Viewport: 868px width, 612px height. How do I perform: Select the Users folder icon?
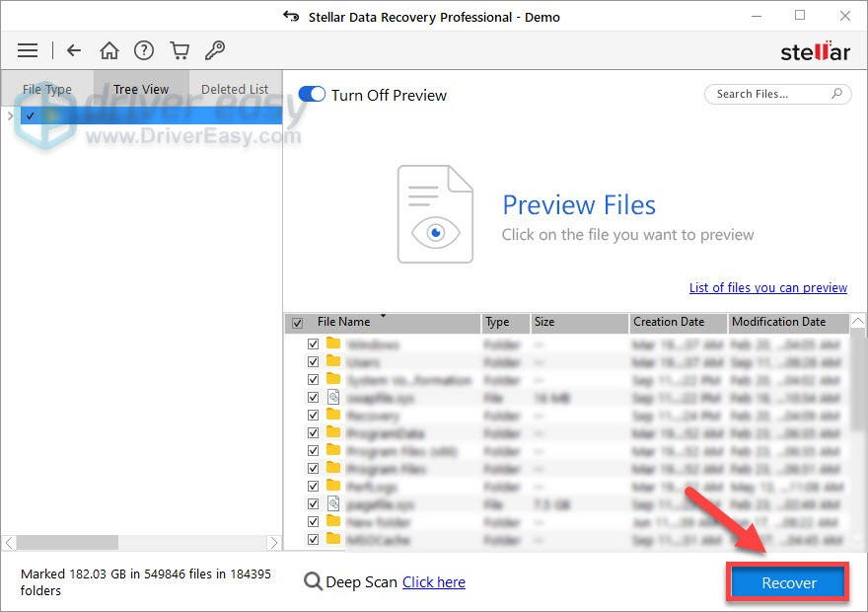click(333, 361)
